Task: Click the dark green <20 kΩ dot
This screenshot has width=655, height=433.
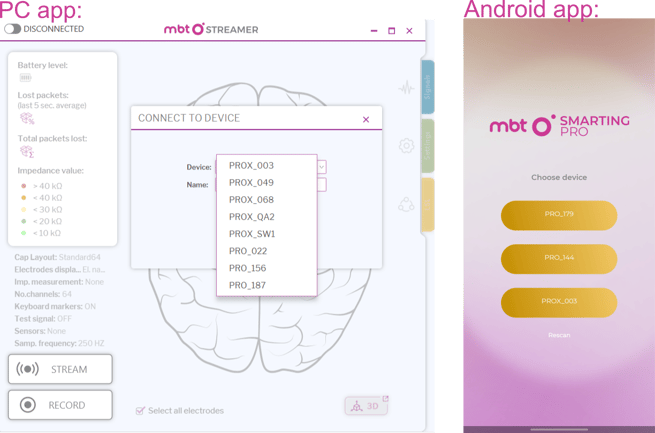Action: click(24, 221)
